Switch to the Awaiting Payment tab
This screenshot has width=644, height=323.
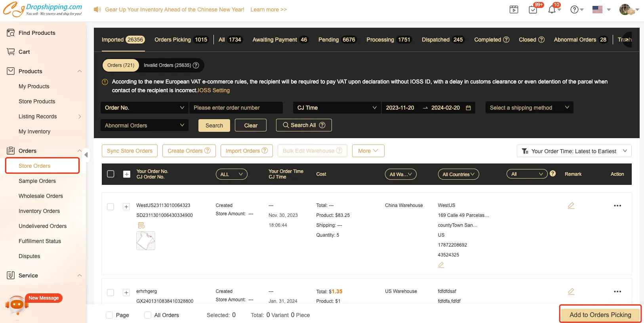(280, 40)
